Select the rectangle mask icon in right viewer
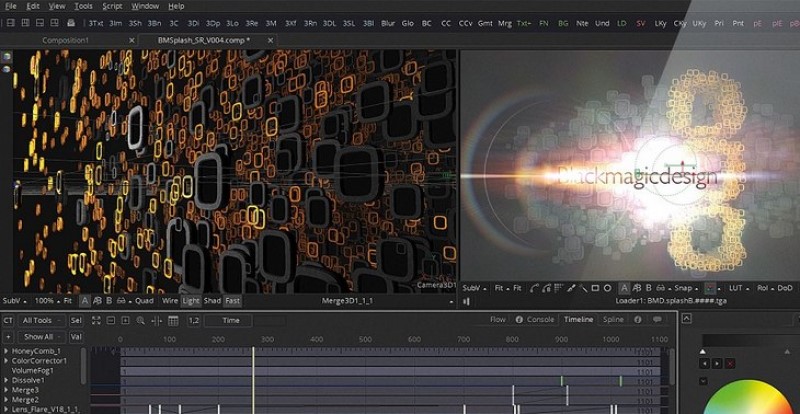The height and width of the screenshot is (414, 800). point(595,288)
